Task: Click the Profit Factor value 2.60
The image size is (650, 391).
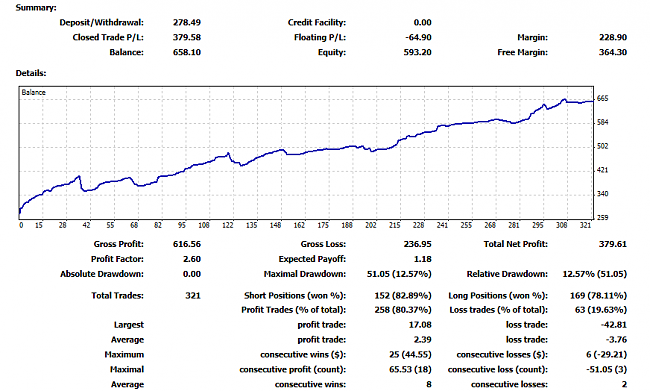Action: (192, 259)
